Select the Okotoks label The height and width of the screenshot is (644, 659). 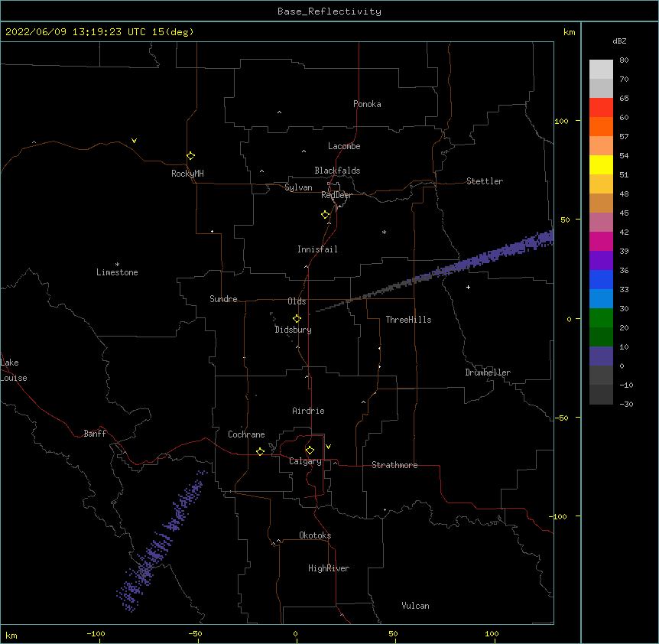[315, 535]
